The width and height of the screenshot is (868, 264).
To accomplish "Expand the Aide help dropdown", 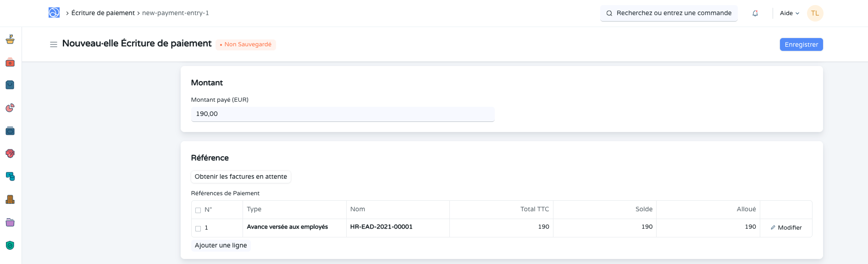I will [x=789, y=13].
